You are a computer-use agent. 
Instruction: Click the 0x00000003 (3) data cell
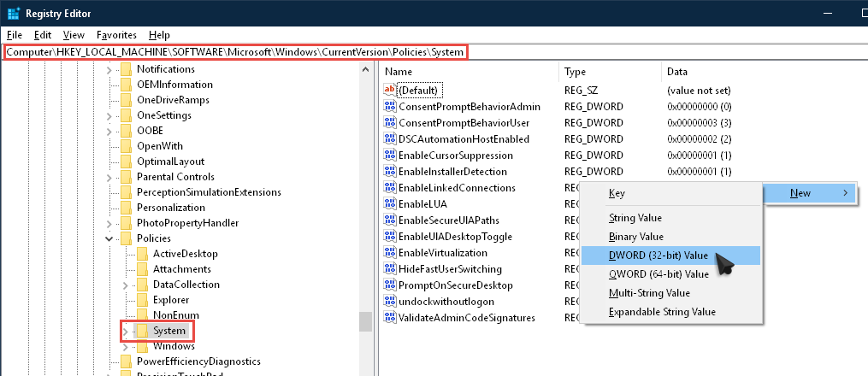[700, 123]
